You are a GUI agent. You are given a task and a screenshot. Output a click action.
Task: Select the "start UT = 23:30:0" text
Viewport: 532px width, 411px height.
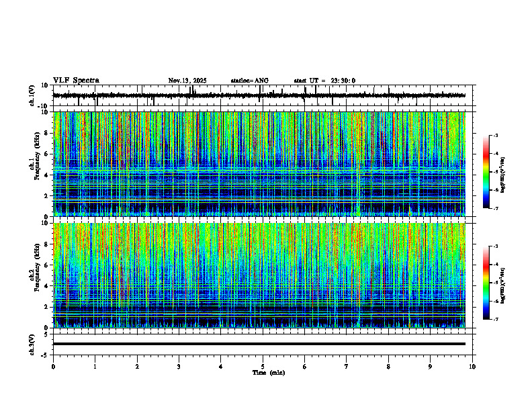324,81
